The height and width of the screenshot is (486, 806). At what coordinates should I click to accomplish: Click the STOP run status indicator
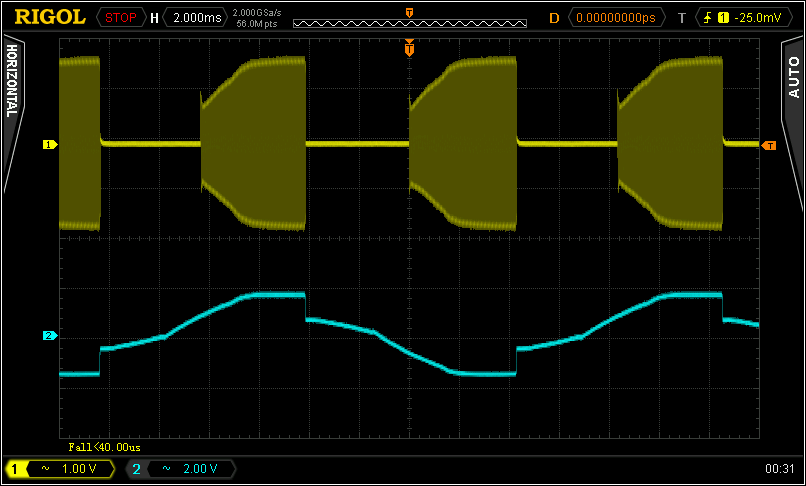(120, 18)
